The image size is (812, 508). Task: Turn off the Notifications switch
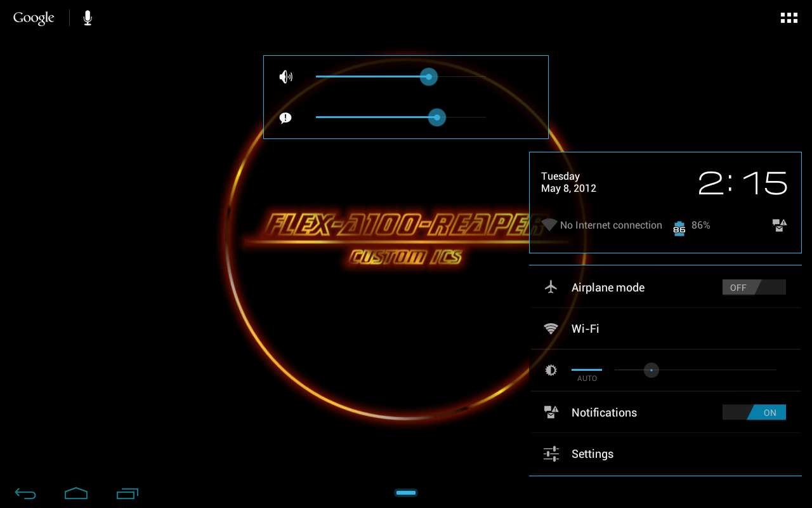coord(754,413)
